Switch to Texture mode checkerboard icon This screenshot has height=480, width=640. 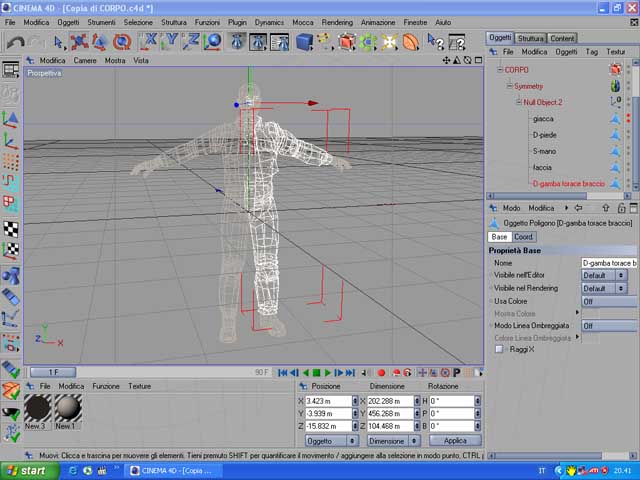11,229
